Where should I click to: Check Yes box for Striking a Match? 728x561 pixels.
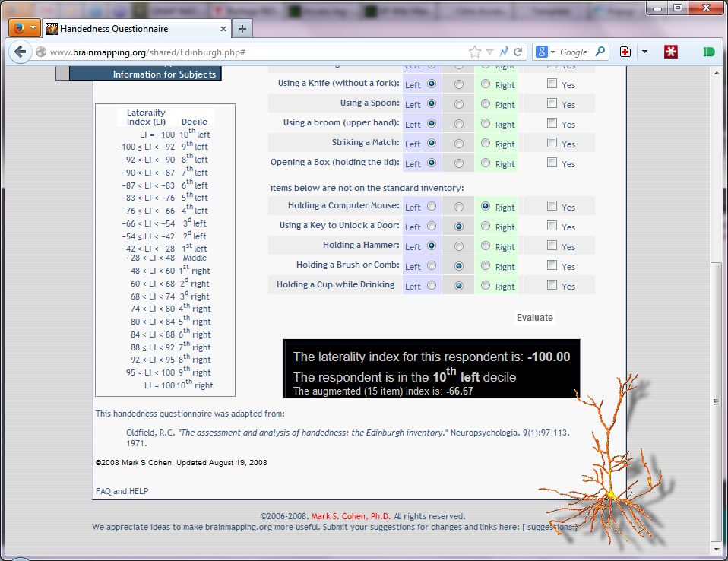click(552, 143)
